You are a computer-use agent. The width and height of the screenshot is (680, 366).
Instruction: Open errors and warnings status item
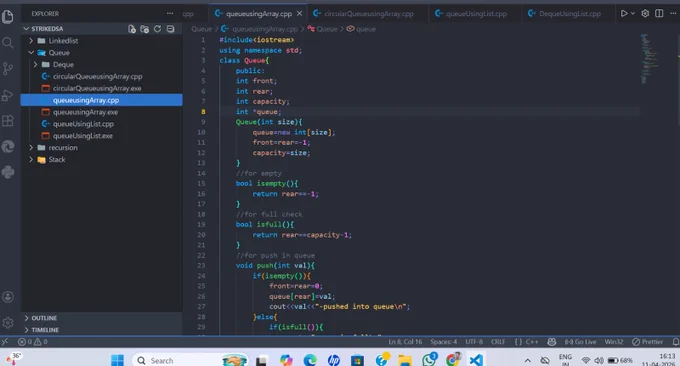pos(33,342)
